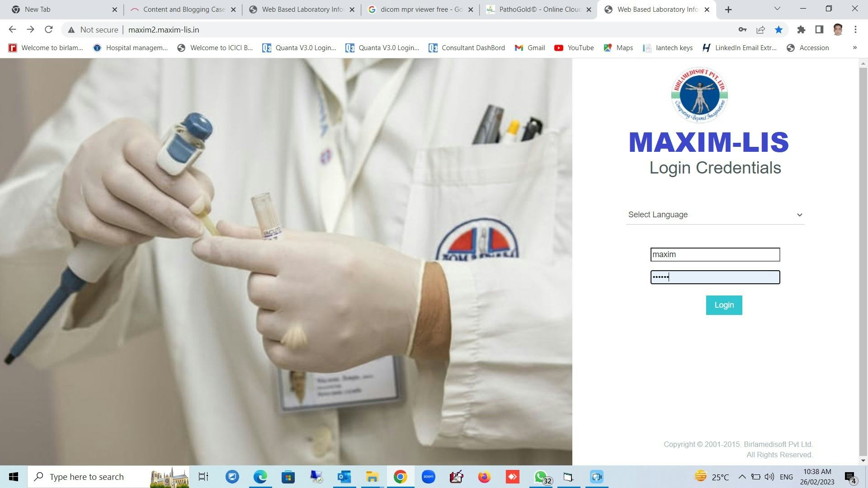This screenshot has height=488, width=868.
Task: Open the Extensions puzzle icon
Action: [x=801, y=30]
